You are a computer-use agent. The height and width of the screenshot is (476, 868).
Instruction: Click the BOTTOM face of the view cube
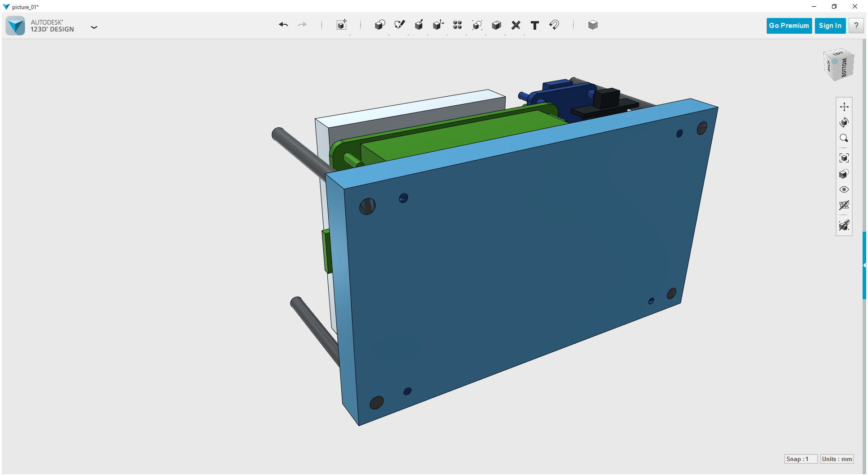coord(845,67)
